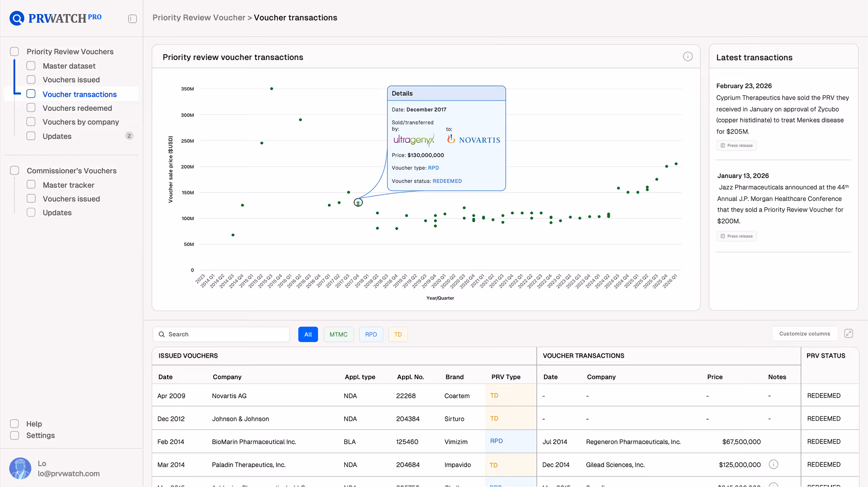Click Regeneron Pharmaceuticals, Inc. cell

coord(633,442)
